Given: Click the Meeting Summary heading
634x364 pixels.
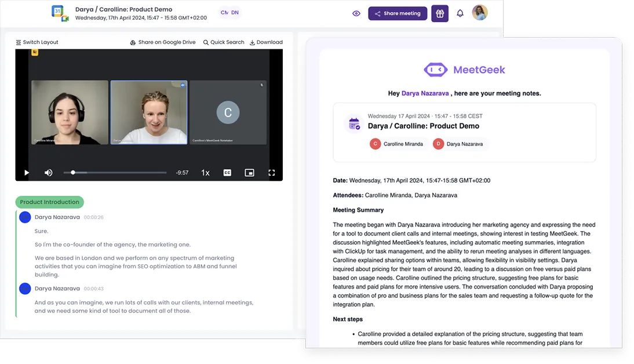Looking at the screenshot, I should point(358,210).
